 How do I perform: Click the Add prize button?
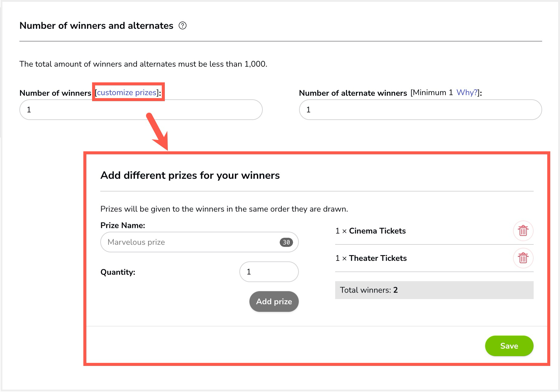coord(274,301)
